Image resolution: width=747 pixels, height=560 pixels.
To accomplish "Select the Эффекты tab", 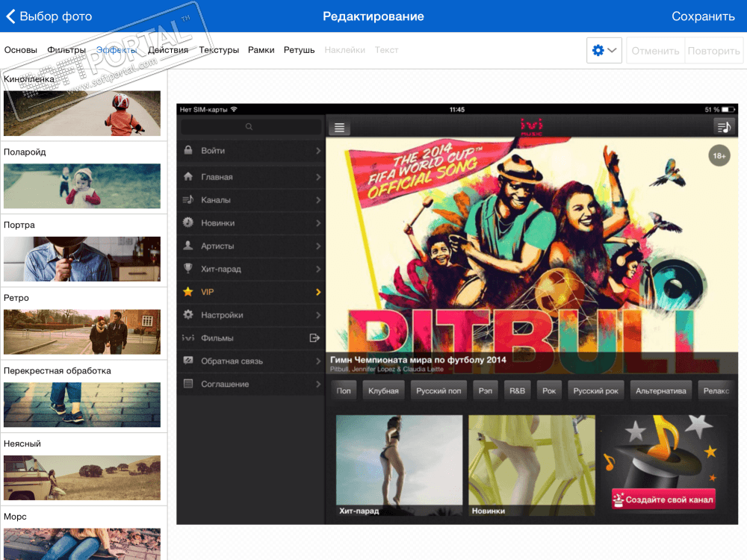I will 117,50.
